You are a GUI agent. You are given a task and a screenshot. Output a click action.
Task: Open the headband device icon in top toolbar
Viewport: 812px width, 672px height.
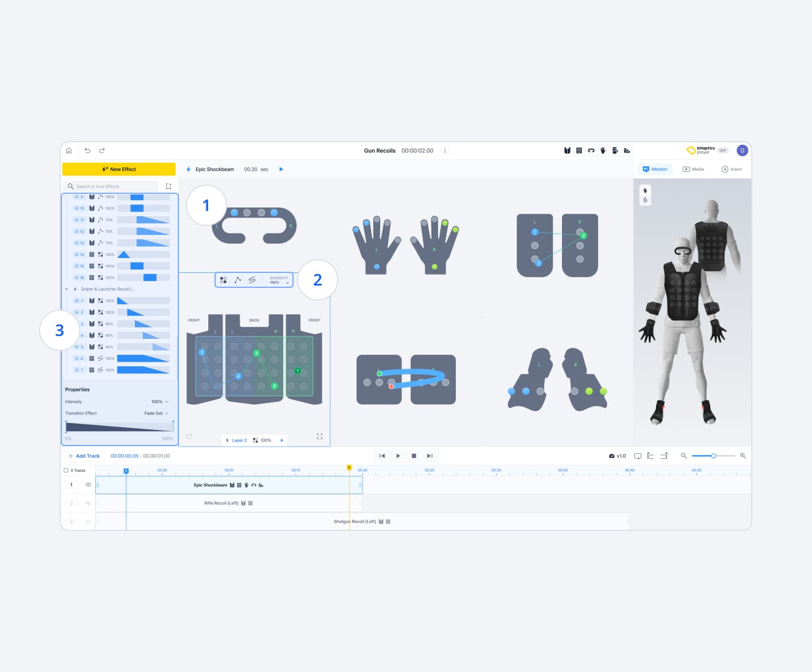(x=591, y=150)
